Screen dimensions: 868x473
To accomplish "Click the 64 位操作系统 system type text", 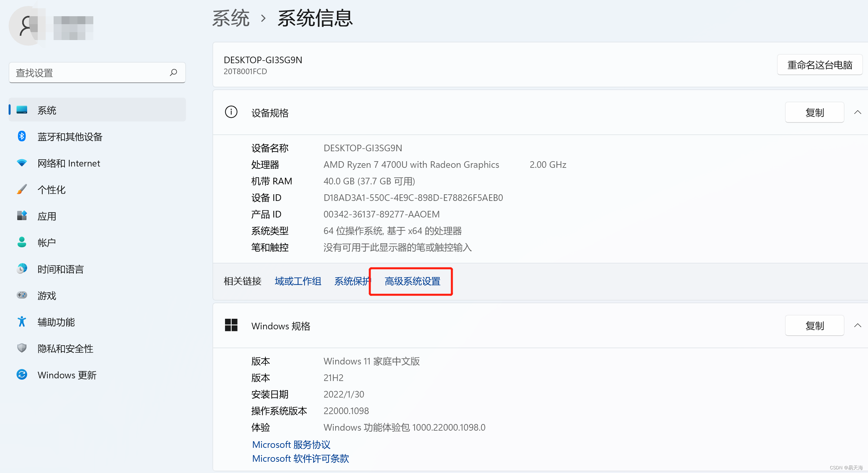I will pos(392,231).
